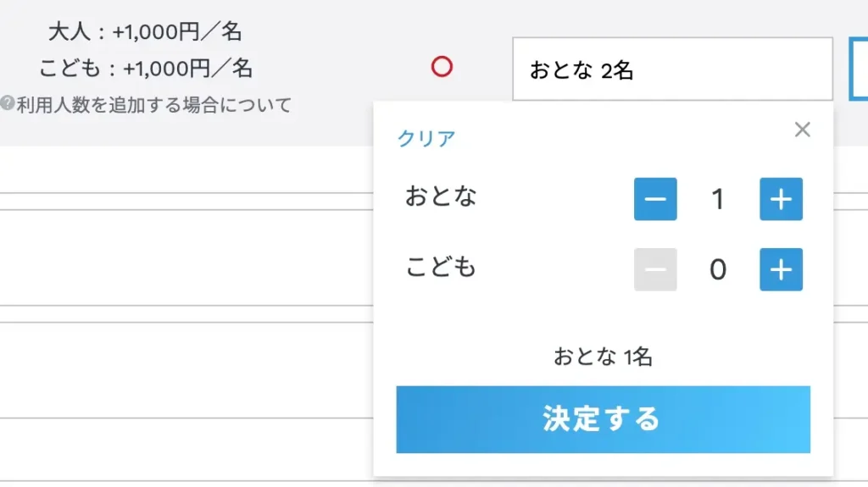
Task: Click the こども row label in popup
Action: 441,268
